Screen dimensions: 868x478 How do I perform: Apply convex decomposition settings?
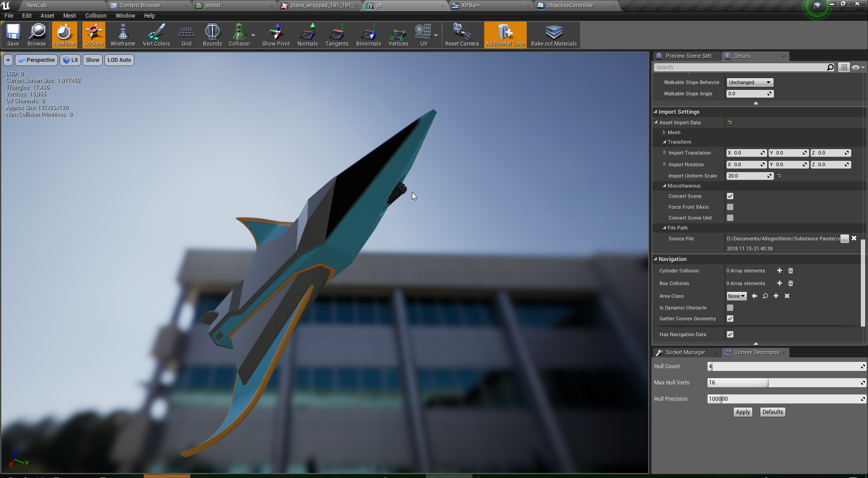[x=743, y=412]
